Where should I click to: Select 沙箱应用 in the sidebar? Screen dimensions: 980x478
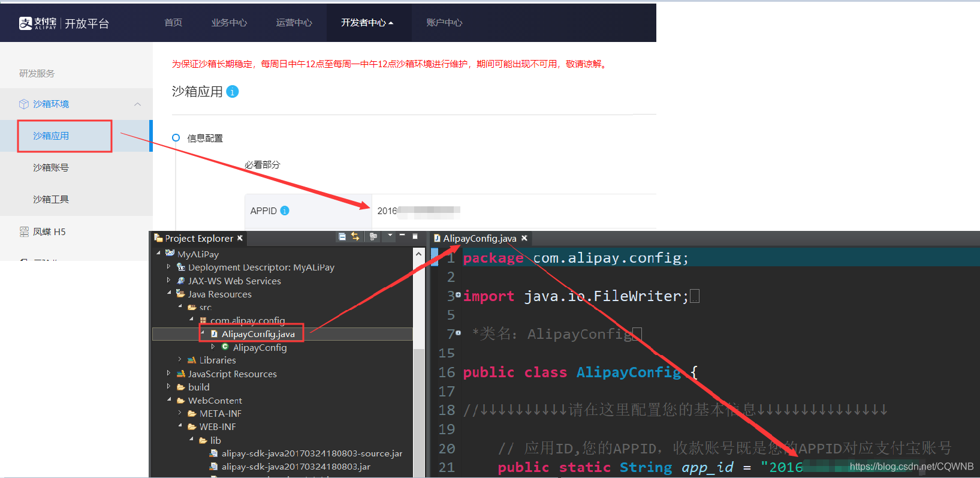coord(51,136)
